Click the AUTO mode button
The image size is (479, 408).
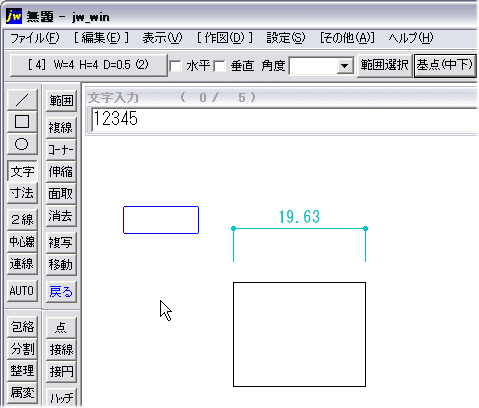coord(22,291)
